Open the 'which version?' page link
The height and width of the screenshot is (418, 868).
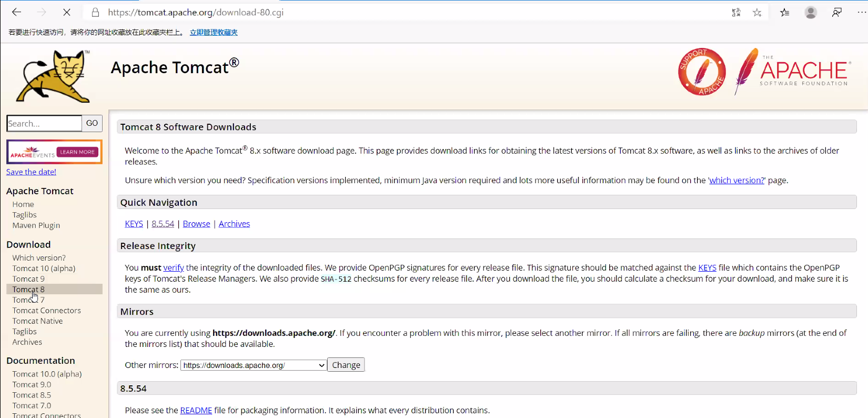click(736, 180)
